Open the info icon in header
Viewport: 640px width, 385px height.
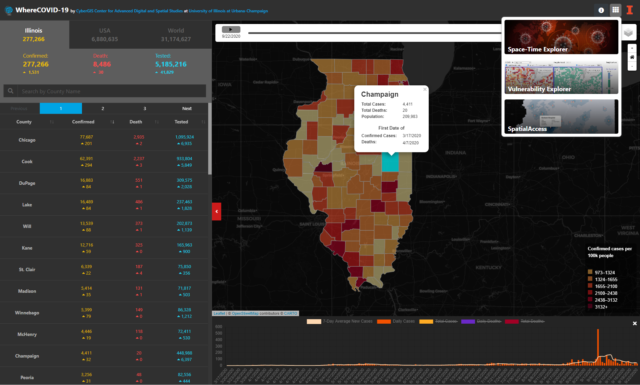point(601,10)
